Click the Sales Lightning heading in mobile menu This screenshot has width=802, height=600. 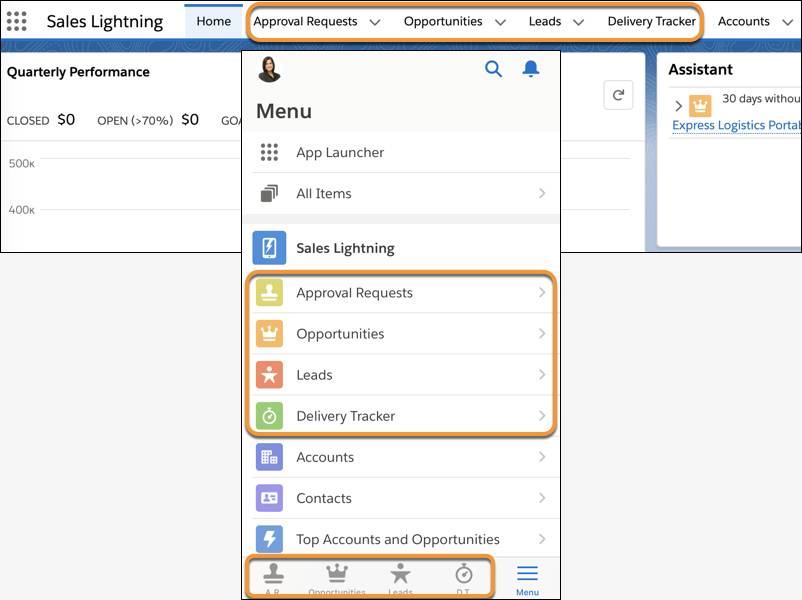click(345, 248)
